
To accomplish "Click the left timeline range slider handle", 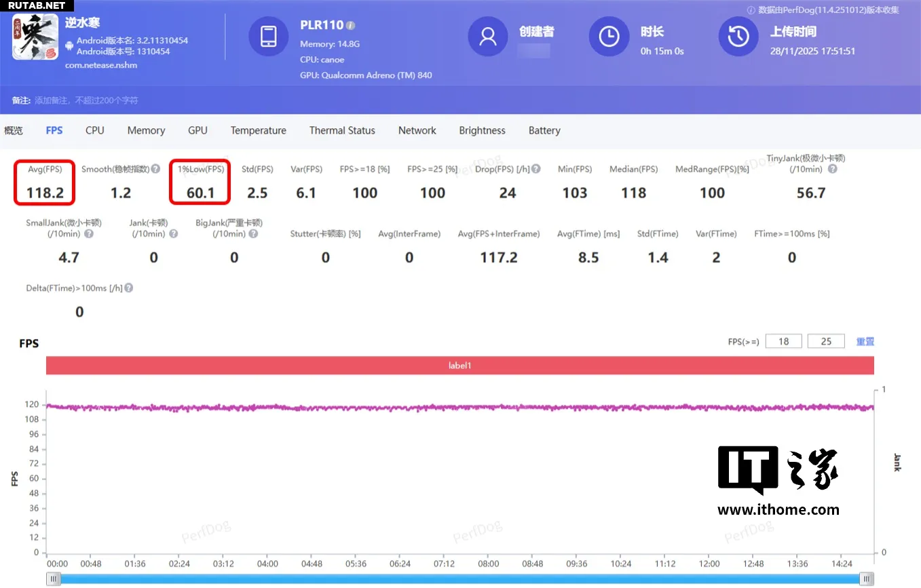I will 53,579.
